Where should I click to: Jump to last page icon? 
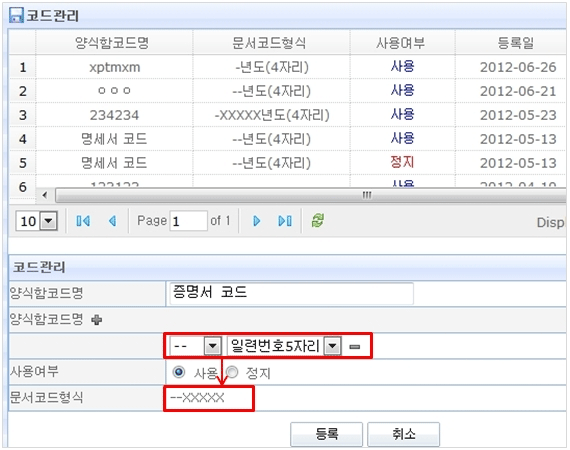(x=285, y=221)
